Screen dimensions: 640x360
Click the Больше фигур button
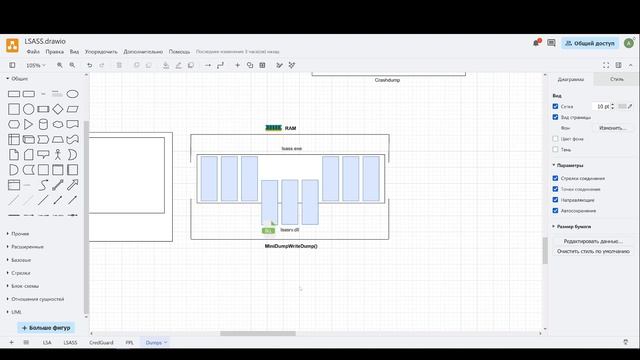(x=46, y=328)
